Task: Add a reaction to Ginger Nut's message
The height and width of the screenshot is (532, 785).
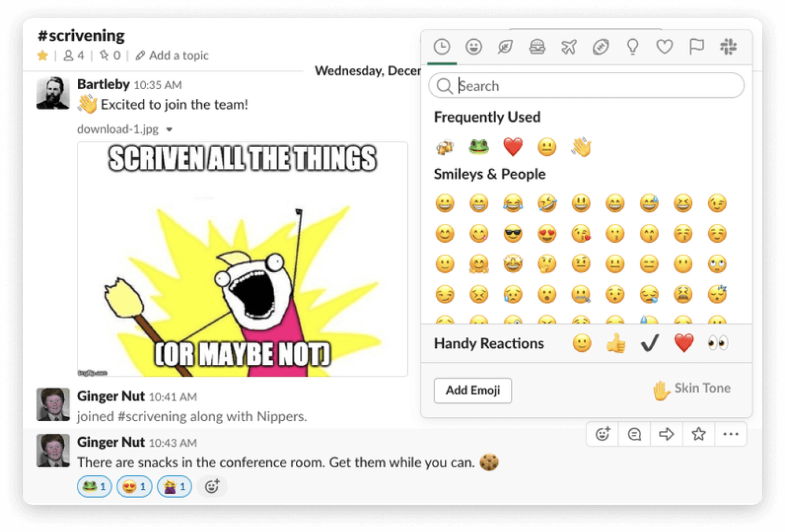Action: point(602,434)
